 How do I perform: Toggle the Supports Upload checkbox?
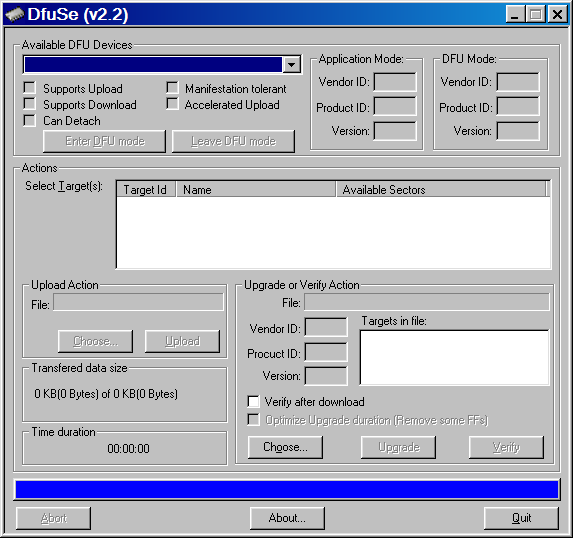point(30,88)
